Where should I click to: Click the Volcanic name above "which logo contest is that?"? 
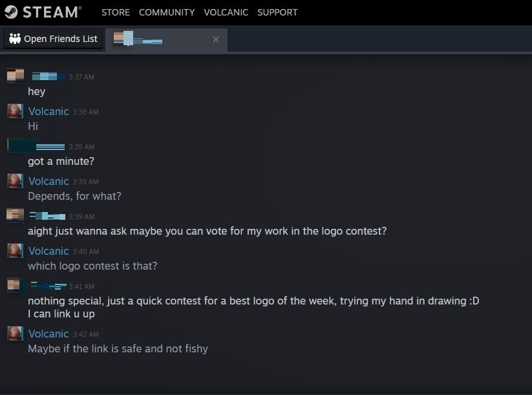48,251
